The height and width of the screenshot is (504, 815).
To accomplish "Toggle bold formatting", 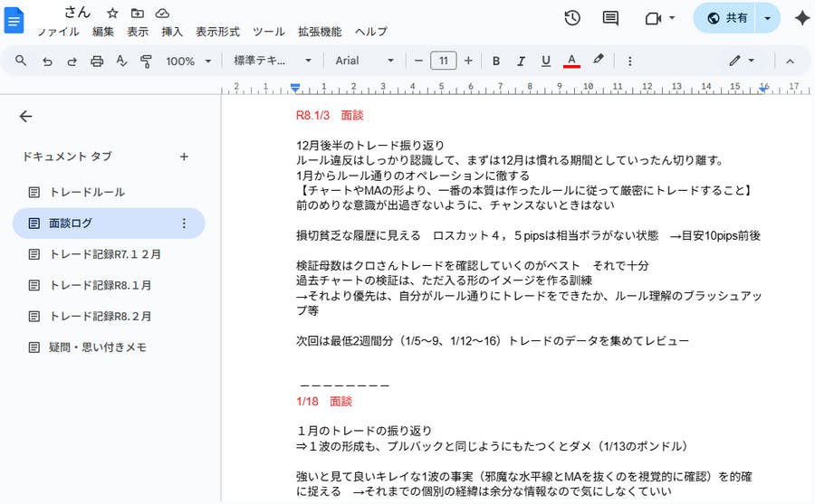I will click(496, 61).
